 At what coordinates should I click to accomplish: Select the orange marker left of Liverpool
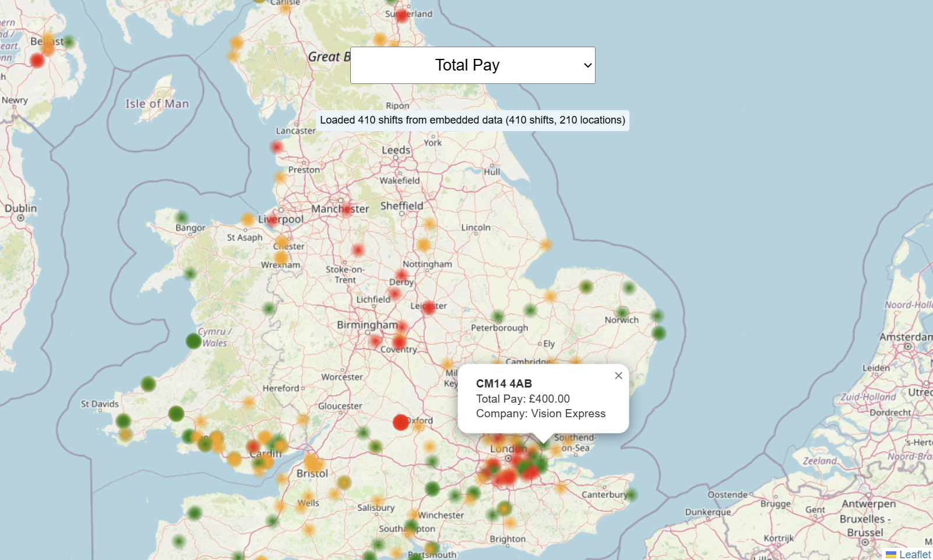click(248, 219)
